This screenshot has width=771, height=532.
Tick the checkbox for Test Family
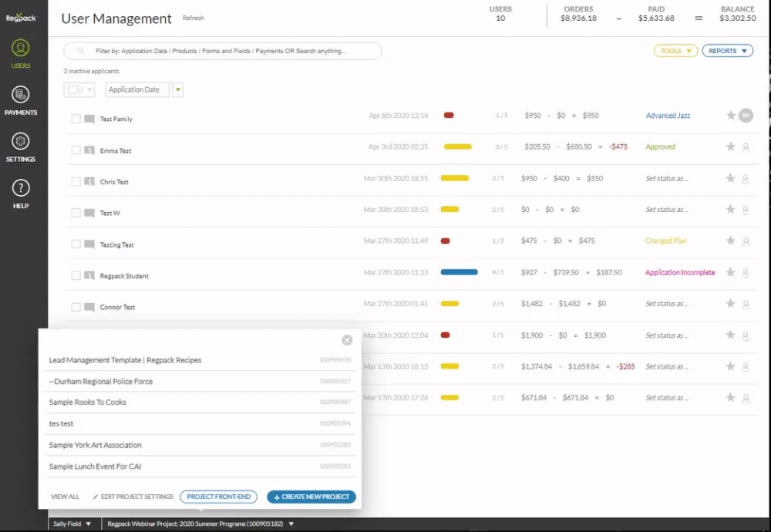[x=76, y=119]
